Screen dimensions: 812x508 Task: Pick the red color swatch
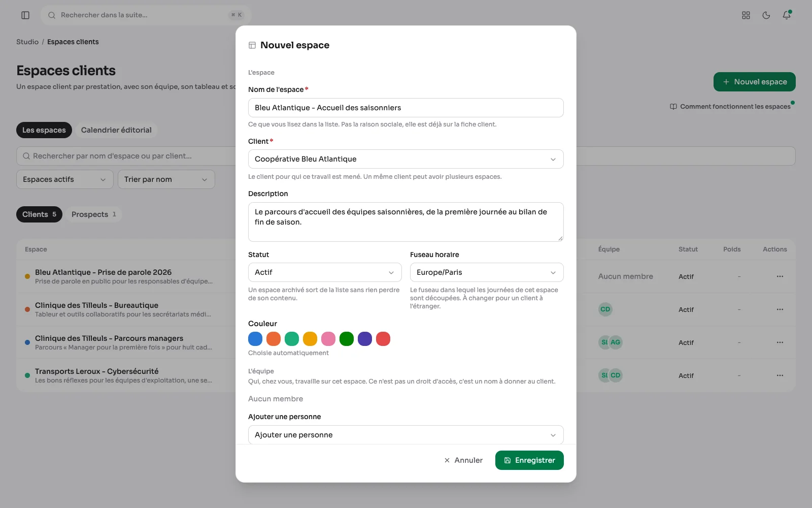click(383, 339)
